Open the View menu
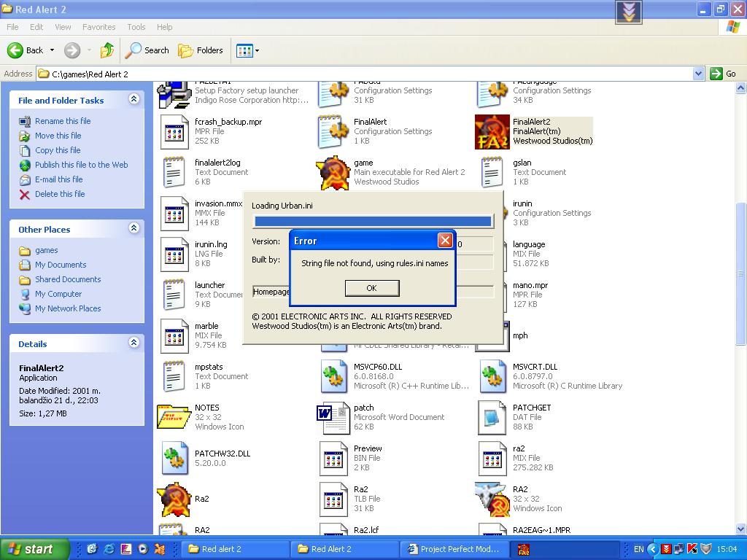This screenshot has width=747, height=560. pyautogui.click(x=63, y=27)
